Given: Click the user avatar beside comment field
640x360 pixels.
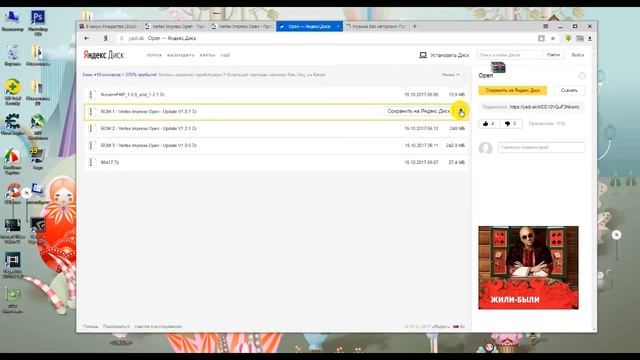Looking at the screenshot, I should click(x=485, y=148).
